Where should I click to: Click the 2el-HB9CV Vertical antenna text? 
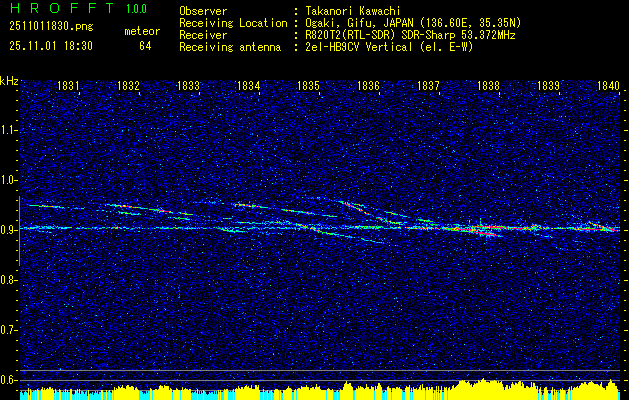(389, 47)
